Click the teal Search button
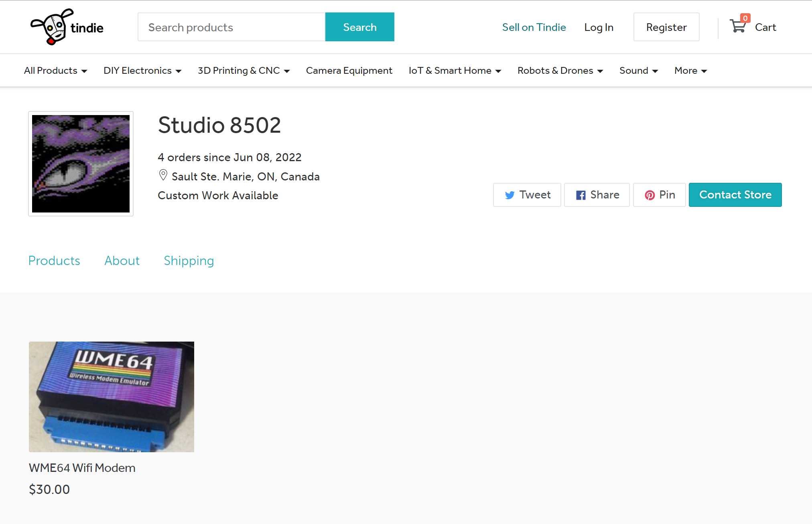Screen dimensions: 812x524 (360, 27)
